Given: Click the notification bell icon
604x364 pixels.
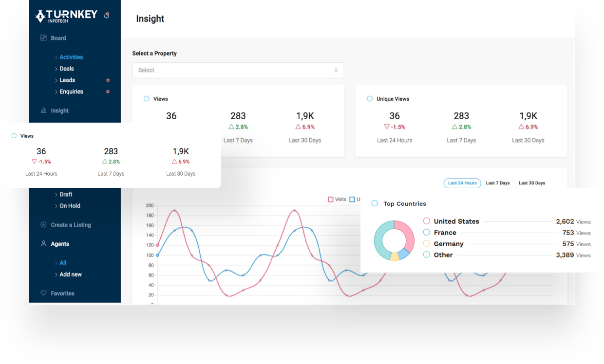Looking at the screenshot, I should pyautogui.click(x=107, y=16).
